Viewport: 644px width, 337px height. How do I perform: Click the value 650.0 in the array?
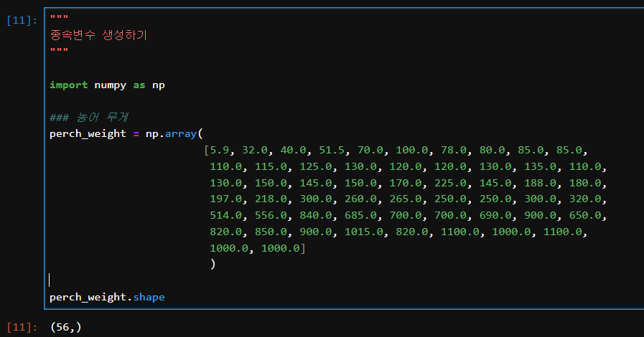[585, 215]
